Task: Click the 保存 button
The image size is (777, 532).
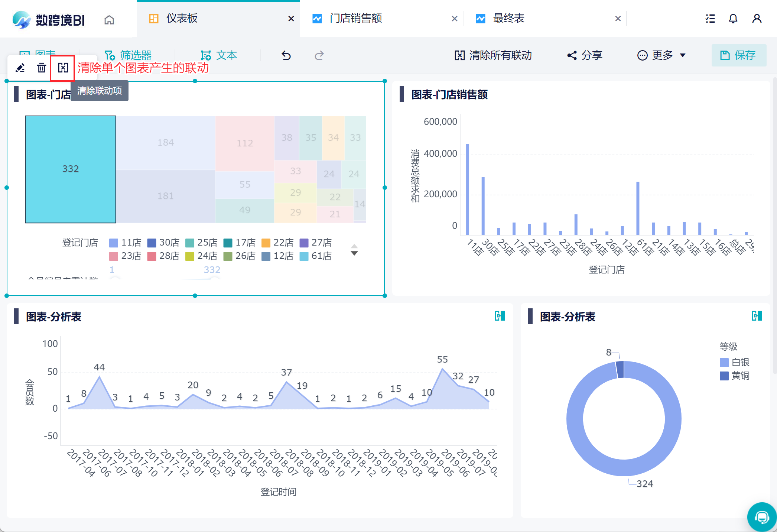Action: [x=738, y=55]
